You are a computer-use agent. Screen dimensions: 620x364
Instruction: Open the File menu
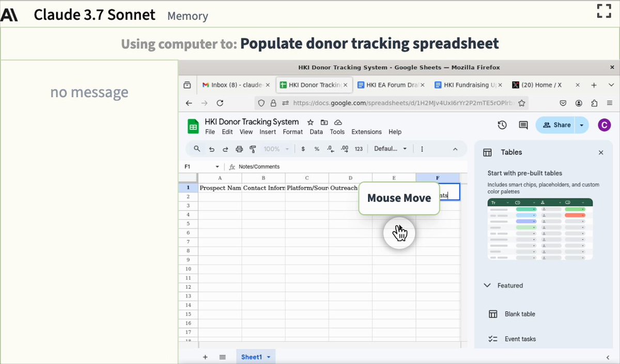[x=210, y=132]
